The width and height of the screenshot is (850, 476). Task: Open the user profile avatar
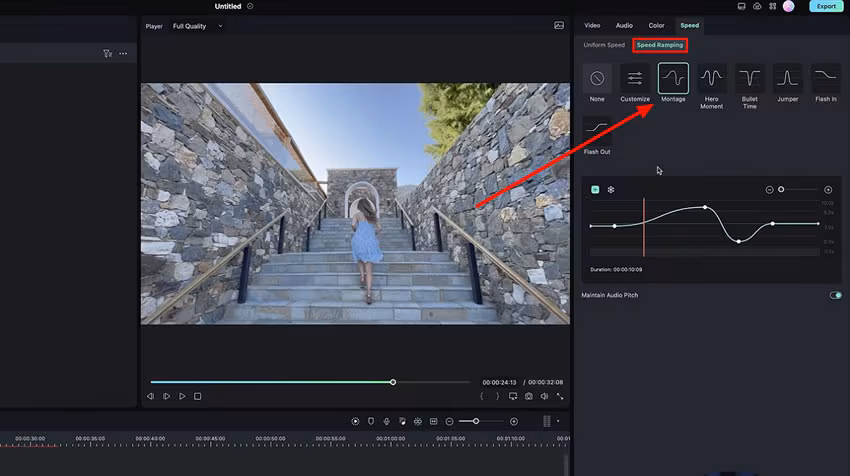789,6
